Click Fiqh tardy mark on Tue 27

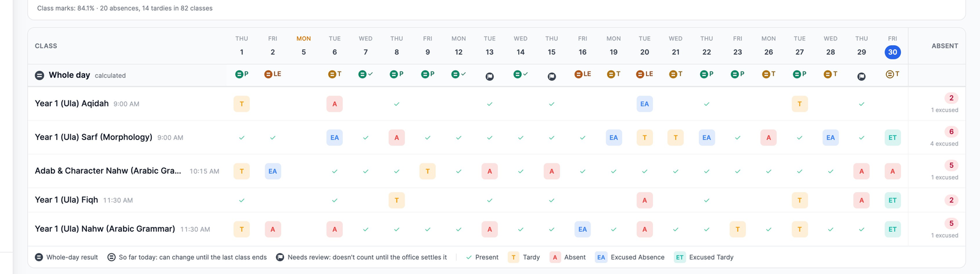[799, 200]
